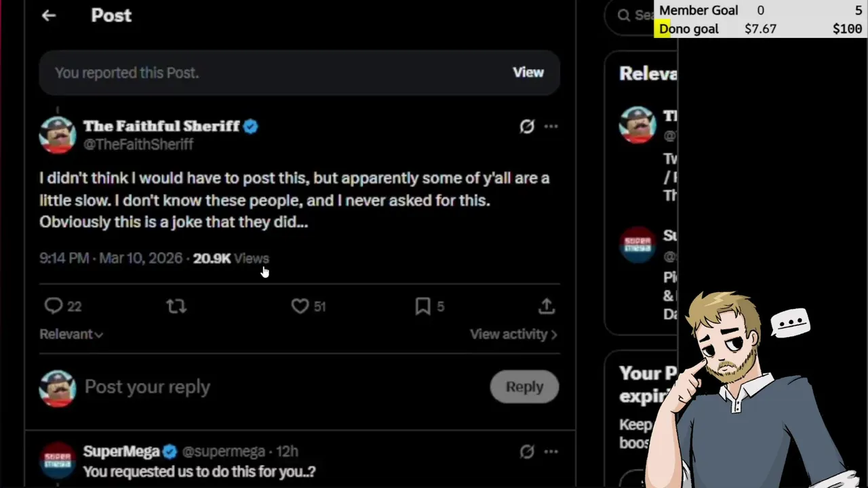Click the search box magnifier icon
Screen dimensions: 868x488
624,15
